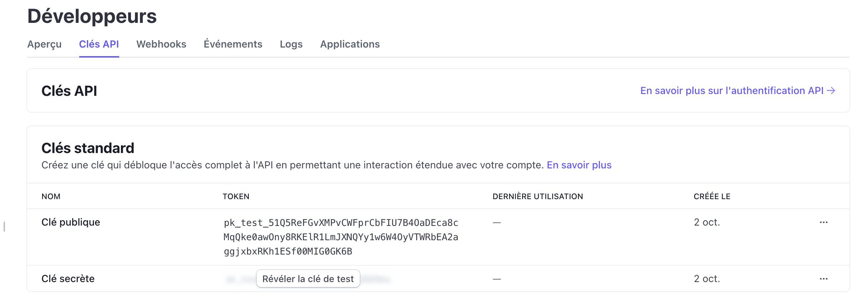Click the Clé secrète row name
868x301 pixels.
[68, 278]
